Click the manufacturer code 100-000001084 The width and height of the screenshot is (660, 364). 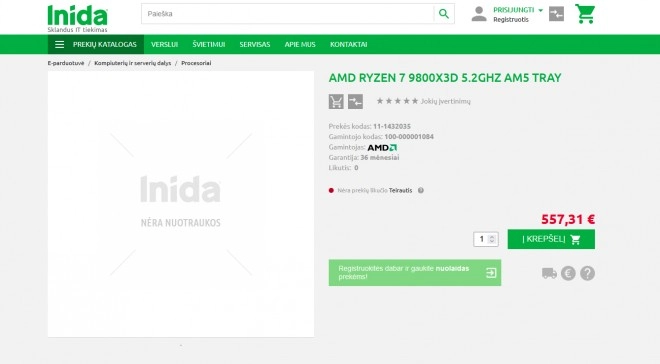click(409, 137)
